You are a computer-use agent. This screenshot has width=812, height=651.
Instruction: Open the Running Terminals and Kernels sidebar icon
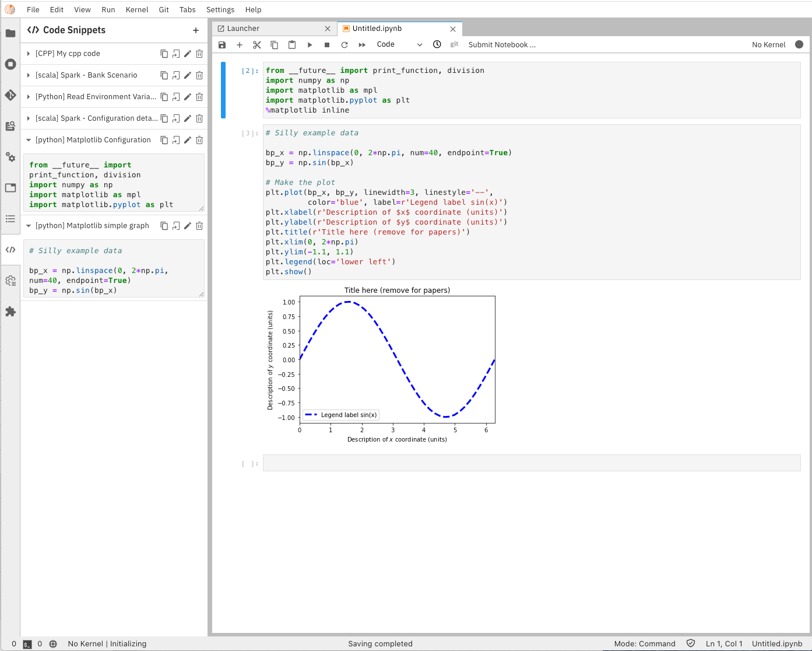10,64
